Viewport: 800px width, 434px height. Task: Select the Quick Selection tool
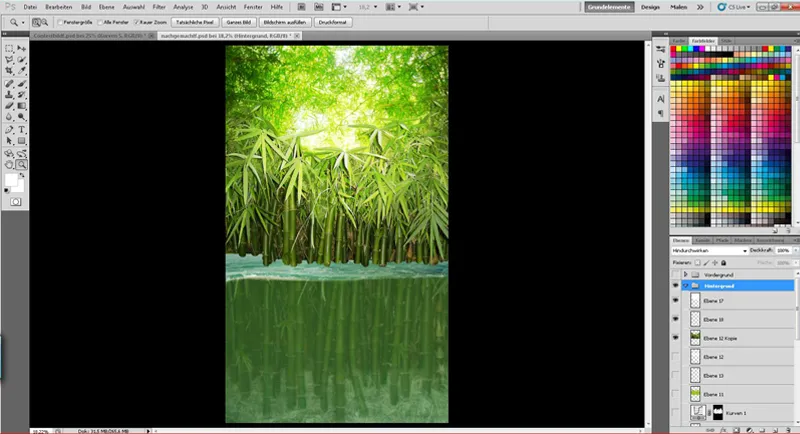point(21,60)
